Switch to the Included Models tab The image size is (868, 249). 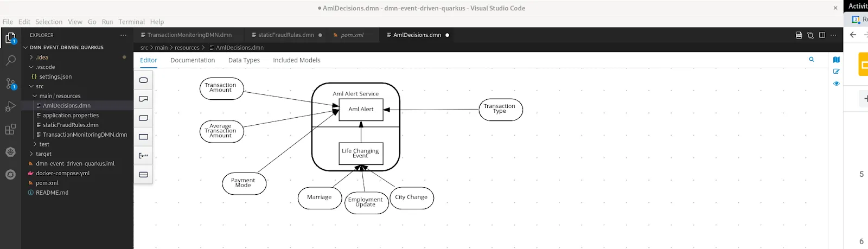tap(297, 60)
